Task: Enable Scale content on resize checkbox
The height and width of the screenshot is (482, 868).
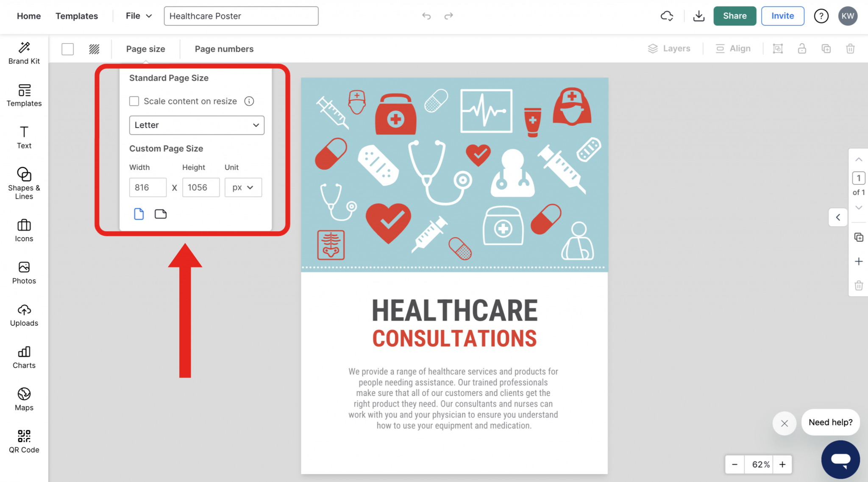Action: [134, 101]
